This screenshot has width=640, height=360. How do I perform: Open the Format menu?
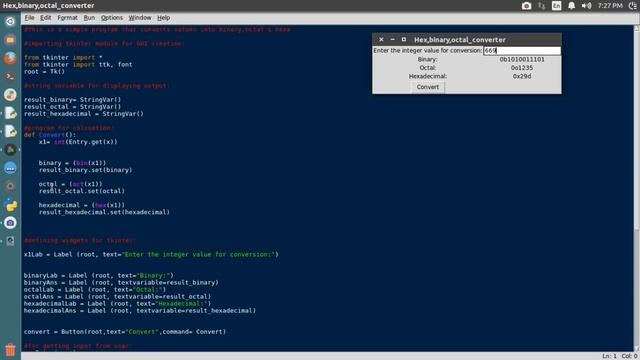click(67, 18)
